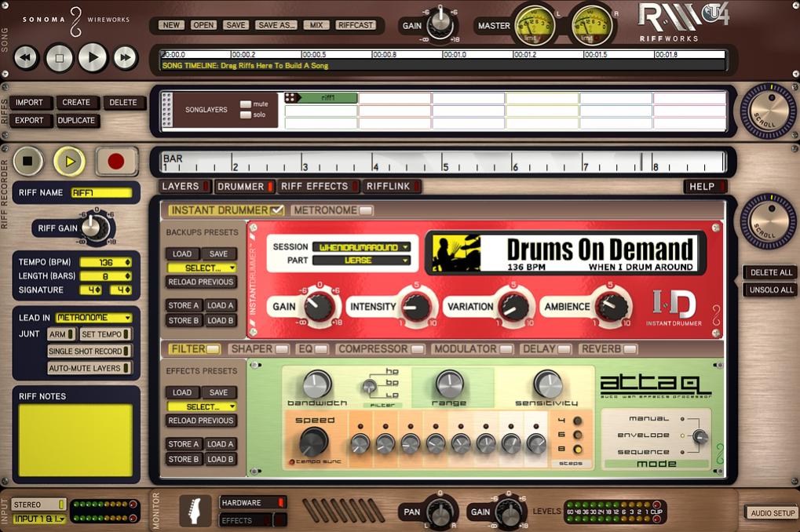Image resolution: width=800 pixels, height=532 pixels.
Task: Open AUDIO SETUP
Action: point(773,513)
